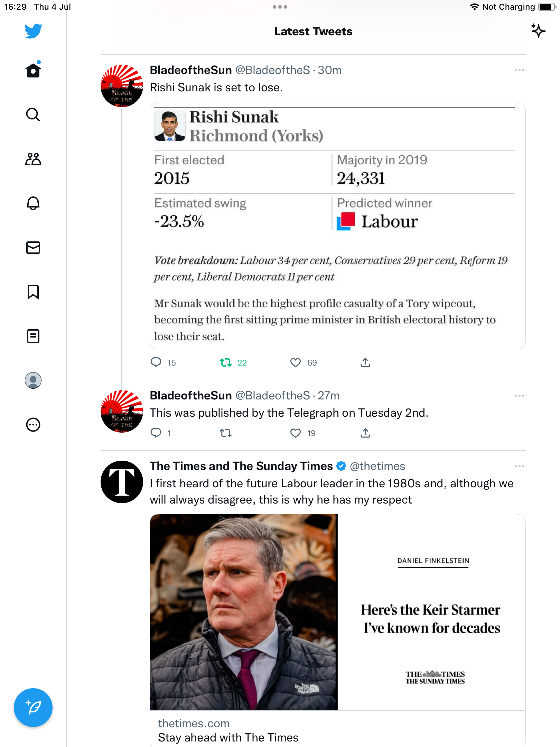
Task: Switch timeline via the sparkle icon
Action: tap(538, 31)
